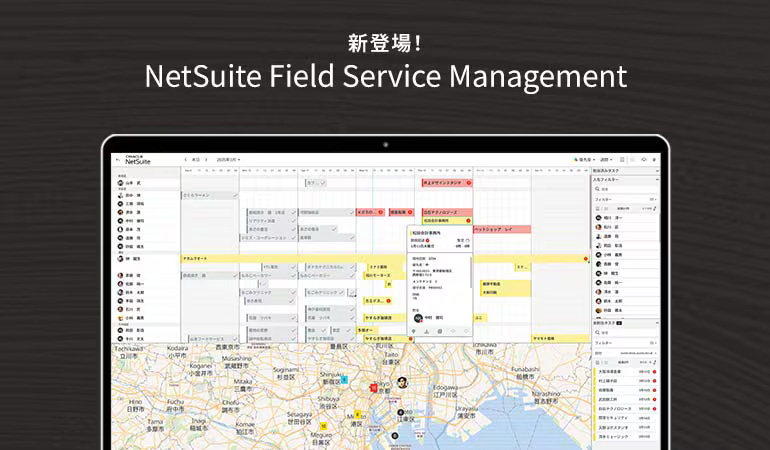Click the Today button in the scheduler header
Image resolution: width=770 pixels, height=450 pixels.
coord(196,160)
